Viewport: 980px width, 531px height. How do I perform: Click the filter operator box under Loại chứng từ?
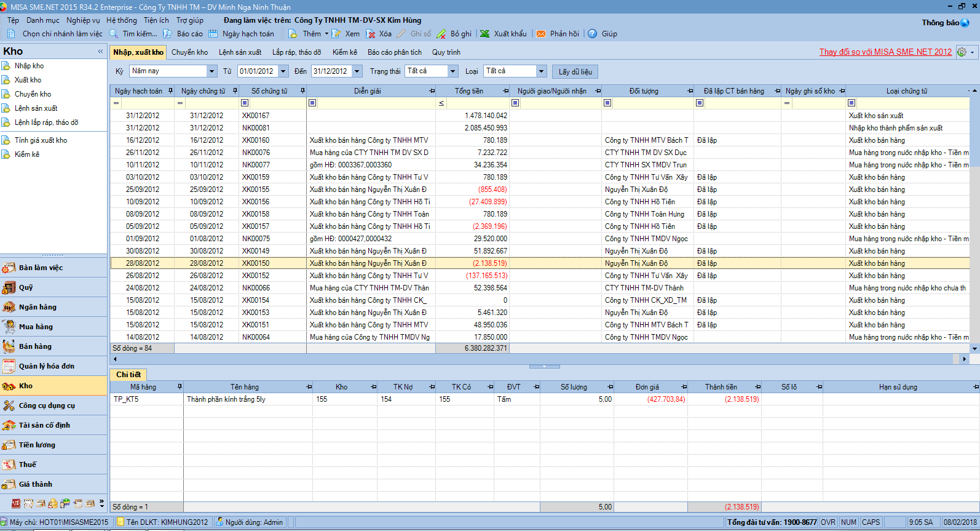[x=852, y=103]
